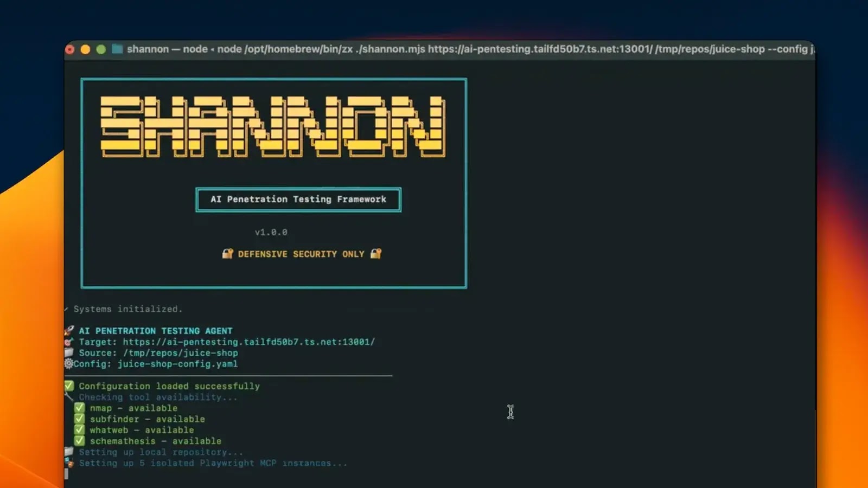Click the checkmark beside whatweb - available
The image size is (868, 488).
coord(79,429)
